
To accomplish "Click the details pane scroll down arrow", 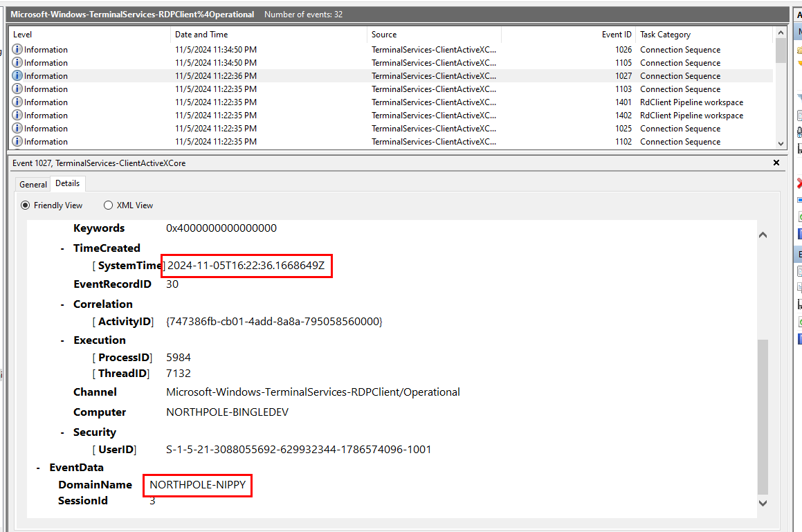I will 763,503.
